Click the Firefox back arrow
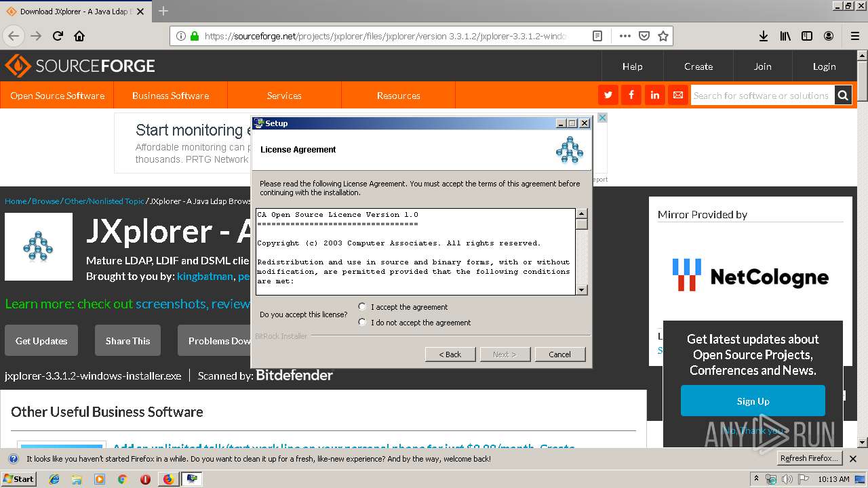 (14, 36)
